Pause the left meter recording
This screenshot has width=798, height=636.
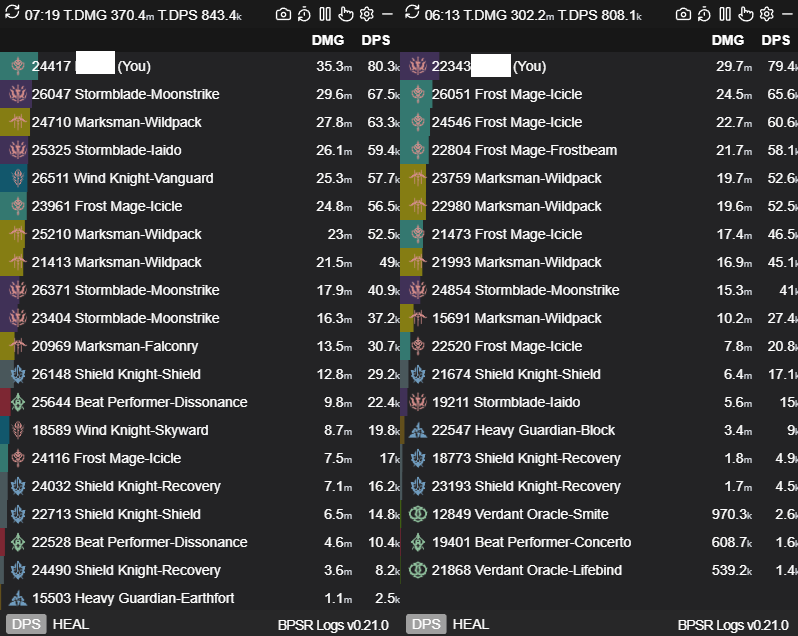[325, 14]
